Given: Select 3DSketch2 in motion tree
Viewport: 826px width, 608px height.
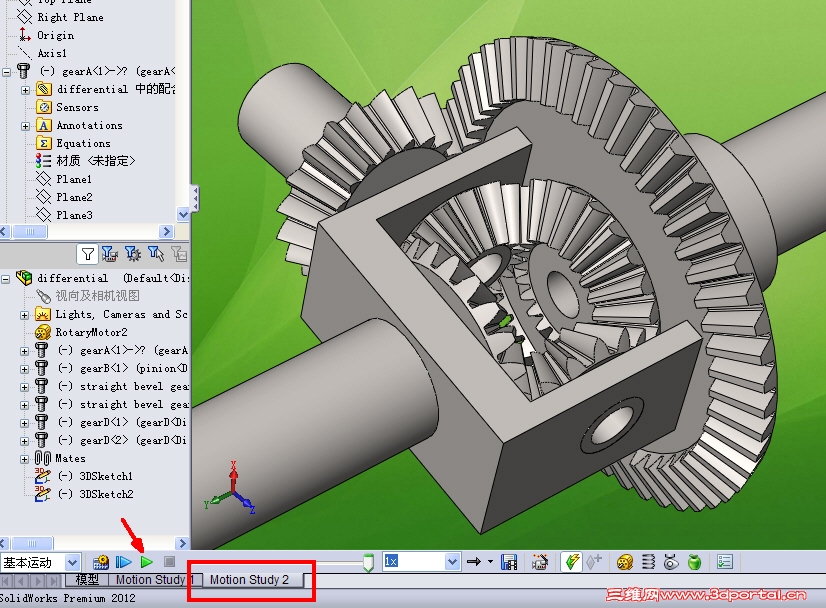Looking at the screenshot, I should tap(106, 494).
